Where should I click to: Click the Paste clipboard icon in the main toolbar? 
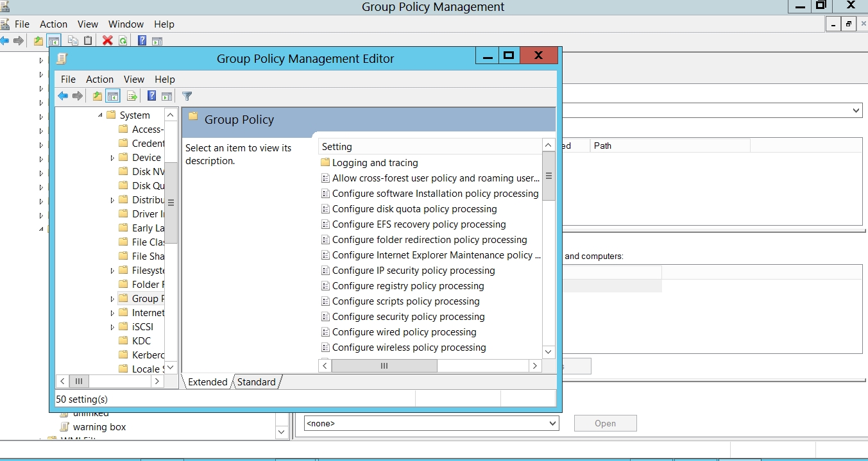(x=88, y=40)
